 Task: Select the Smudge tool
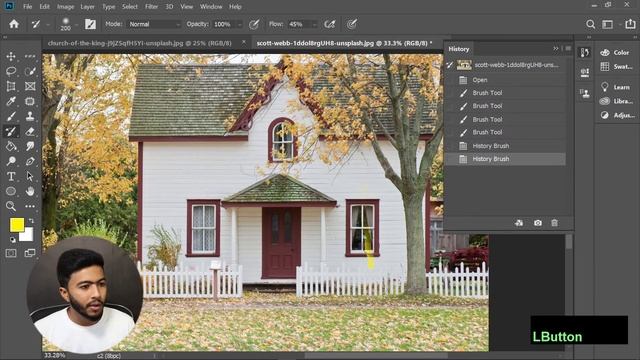pyautogui.click(x=30, y=146)
